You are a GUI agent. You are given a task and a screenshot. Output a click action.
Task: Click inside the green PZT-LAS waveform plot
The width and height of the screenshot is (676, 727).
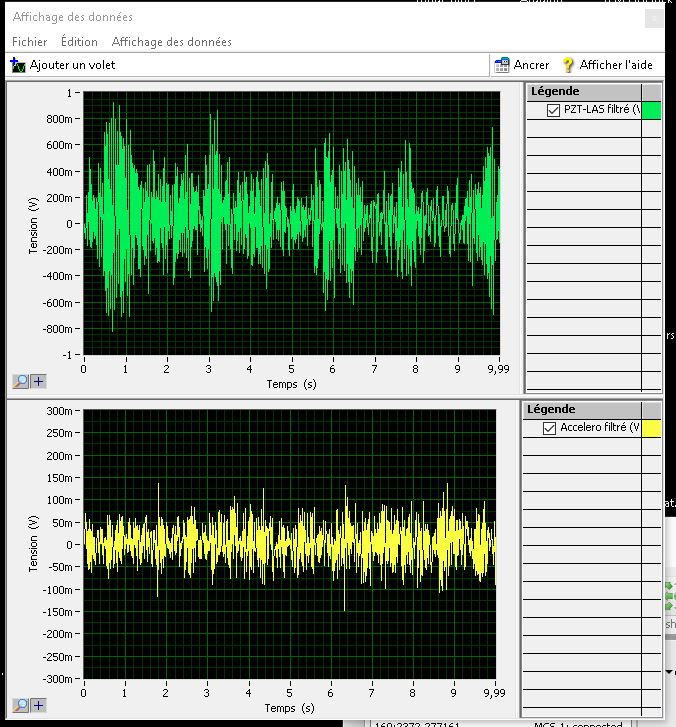point(290,223)
